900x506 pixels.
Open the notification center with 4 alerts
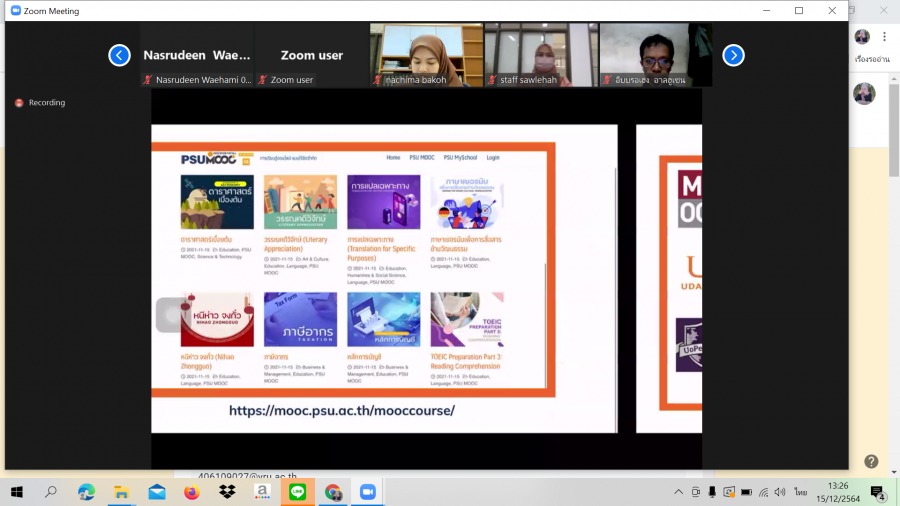click(877, 492)
